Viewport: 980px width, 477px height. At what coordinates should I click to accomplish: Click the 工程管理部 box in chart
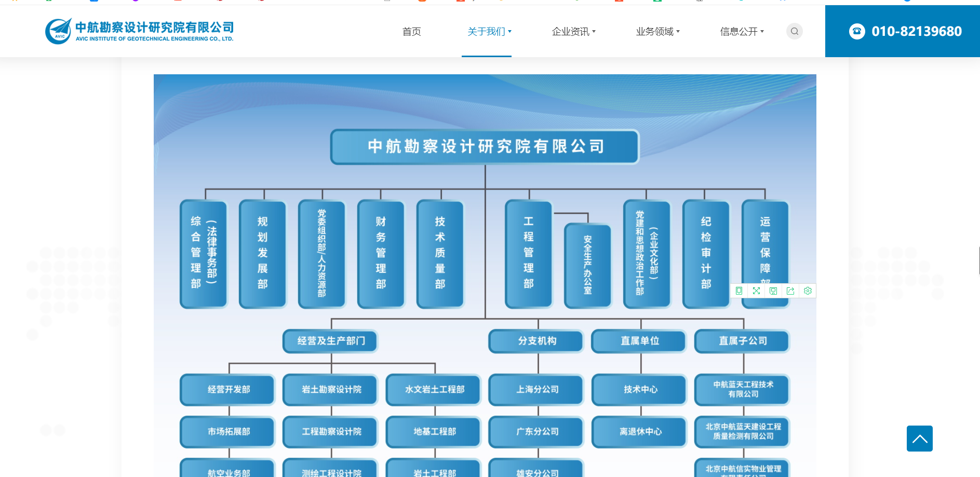coord(529,254)
